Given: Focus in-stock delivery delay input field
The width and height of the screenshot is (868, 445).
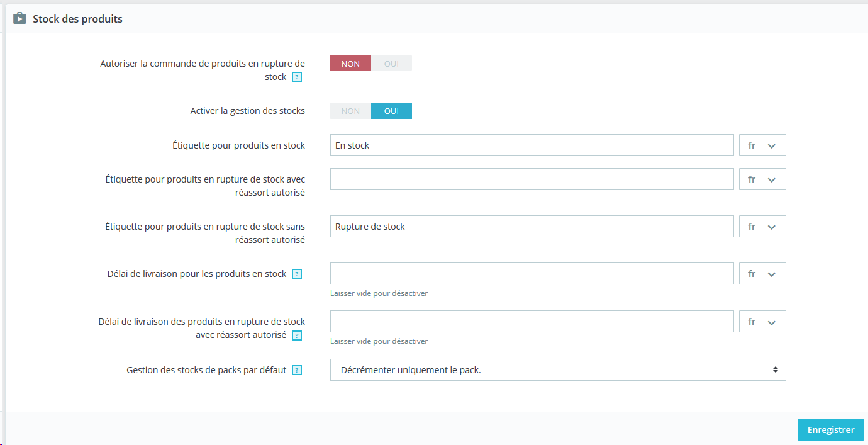Looking at the screenshot, I should coord(532,274).
